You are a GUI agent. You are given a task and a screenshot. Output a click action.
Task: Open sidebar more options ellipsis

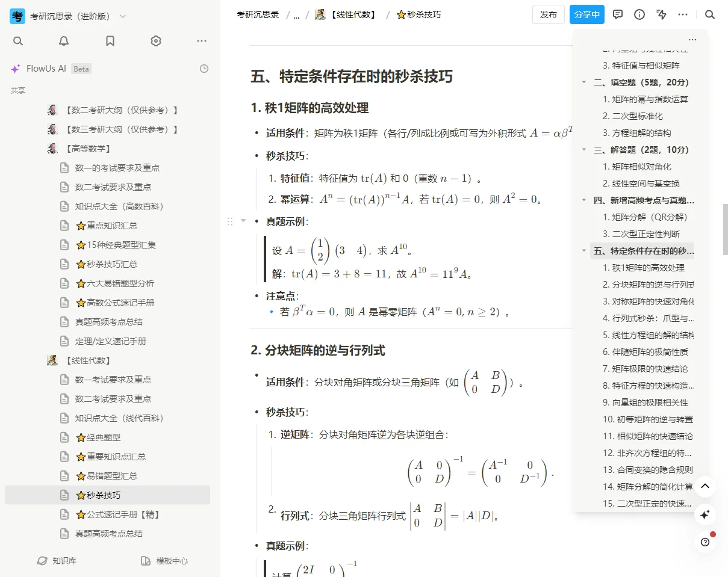pyautogui.click(x=202, y=41)
